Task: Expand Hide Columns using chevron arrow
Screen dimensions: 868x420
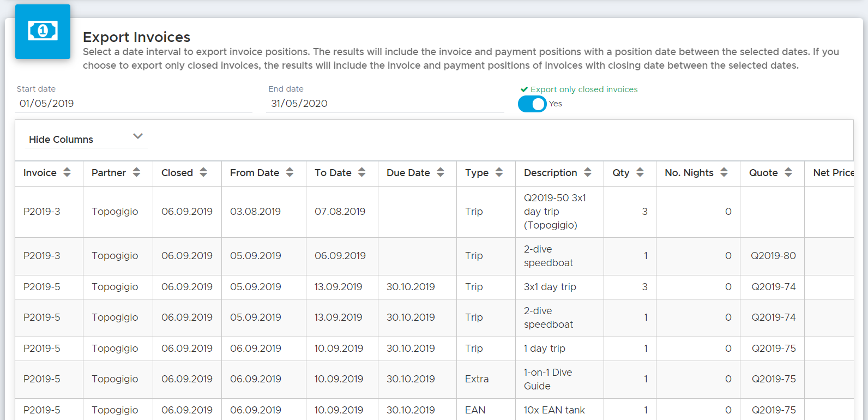Action: click(138, 136)
